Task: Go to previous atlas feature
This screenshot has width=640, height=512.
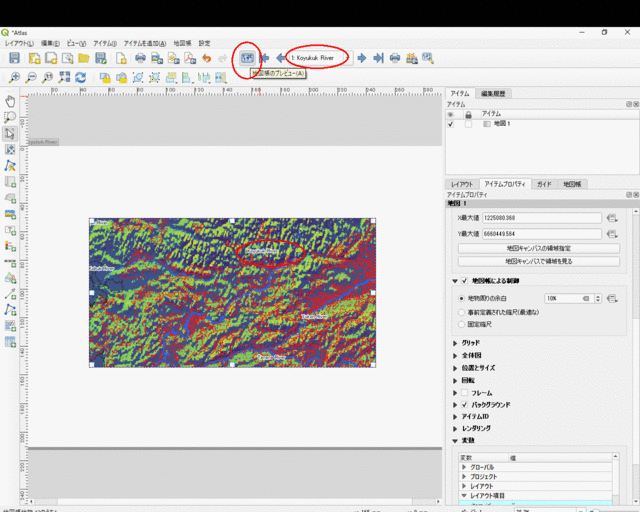Action: pos(281,58)
